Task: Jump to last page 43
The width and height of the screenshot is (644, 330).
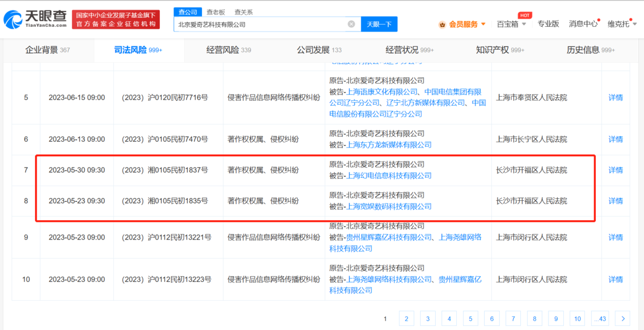Action: (600, 318)
